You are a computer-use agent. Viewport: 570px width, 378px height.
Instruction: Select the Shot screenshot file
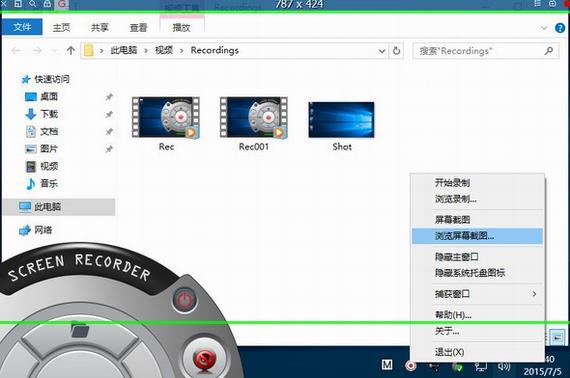point(341,126)
